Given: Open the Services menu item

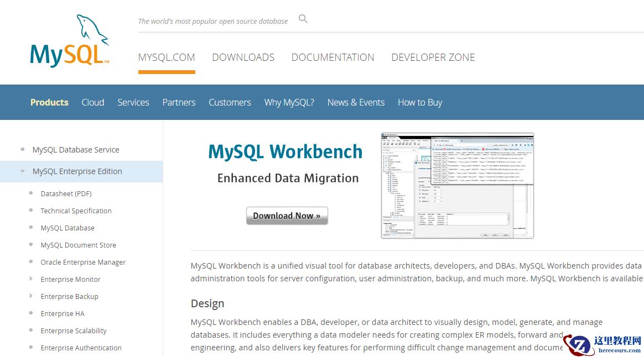Looking at the screenshot, I should 133,102.
